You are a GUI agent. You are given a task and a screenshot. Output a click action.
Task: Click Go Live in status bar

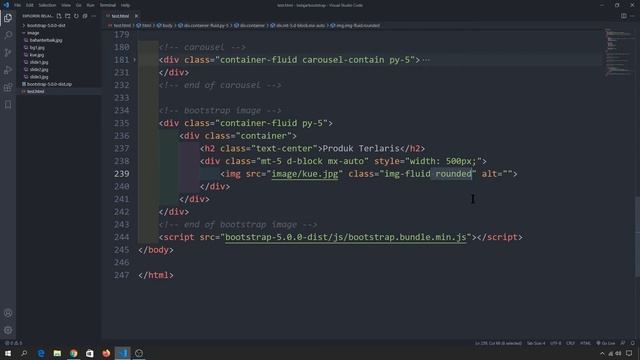[x=606, y=343]
